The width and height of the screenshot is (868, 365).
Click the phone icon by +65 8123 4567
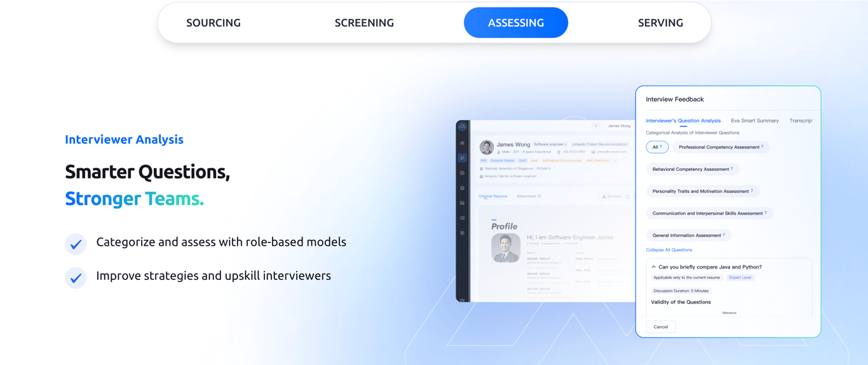point(559,152)
